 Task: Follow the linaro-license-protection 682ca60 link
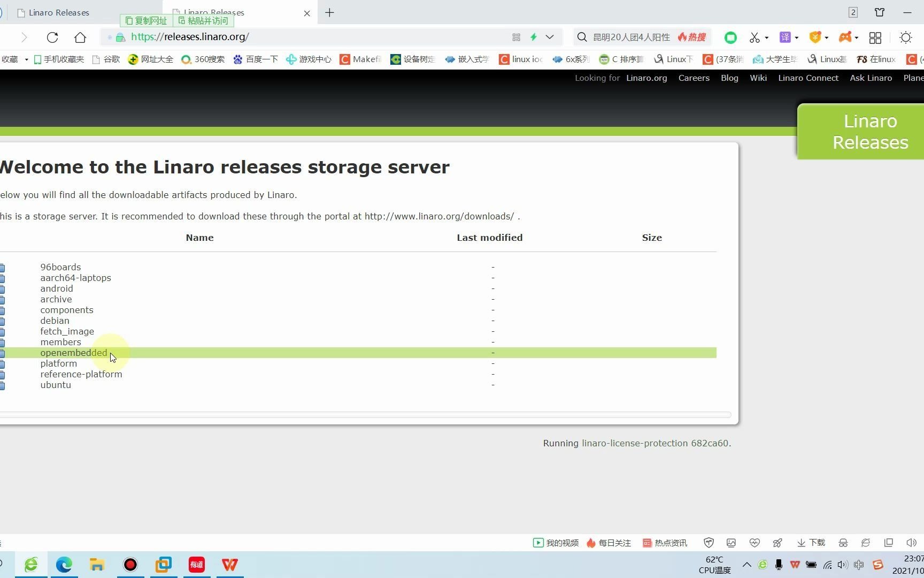tap(655, 443)
